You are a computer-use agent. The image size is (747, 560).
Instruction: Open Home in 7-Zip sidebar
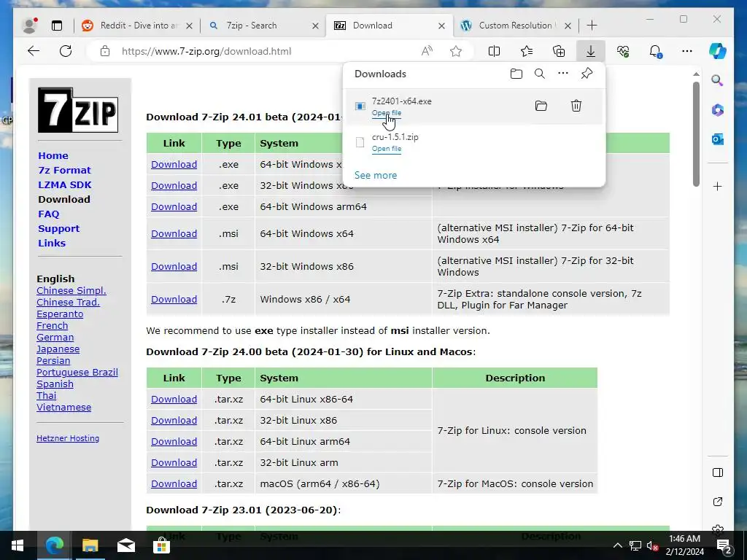[x=53, y=156]
